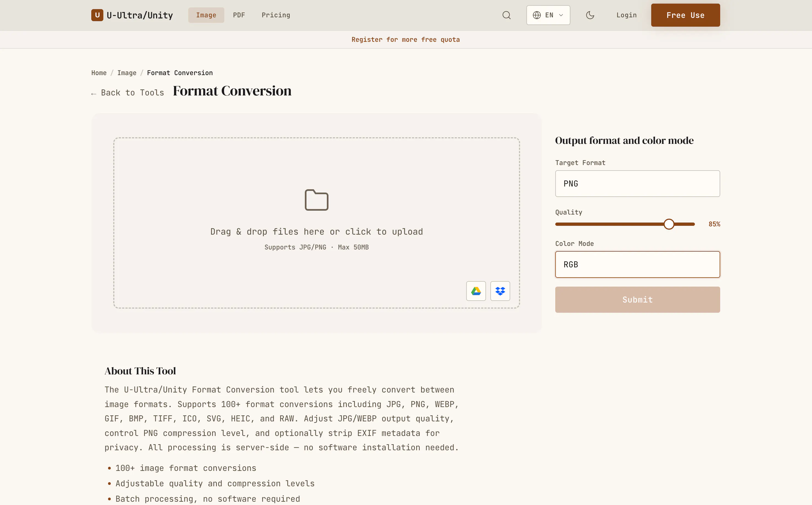Open the search magnifier icon
This screenshot has height=505, width=812.
coord(506,15)
